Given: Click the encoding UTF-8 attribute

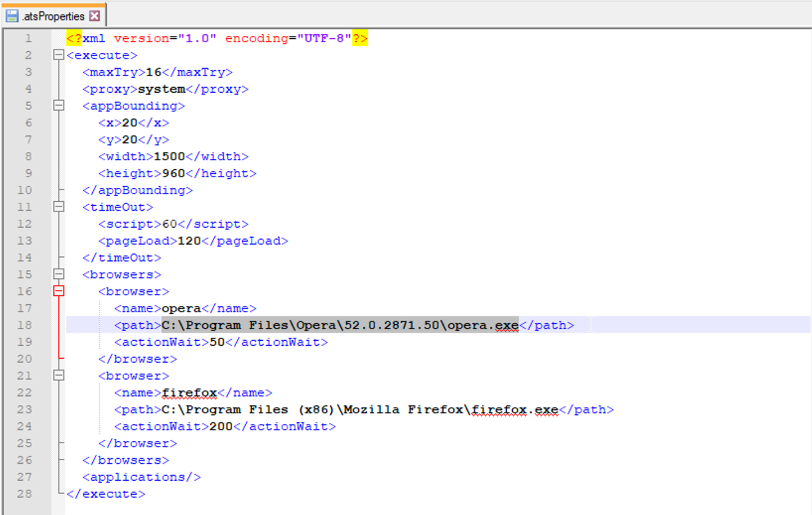Looking at the screenshot, I should pos(288,38).
